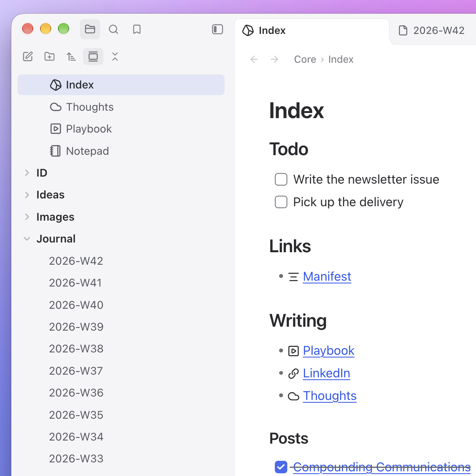The image size is (476, 476).
Task: Open the LinkedIn link
Action: coord(327,373)
